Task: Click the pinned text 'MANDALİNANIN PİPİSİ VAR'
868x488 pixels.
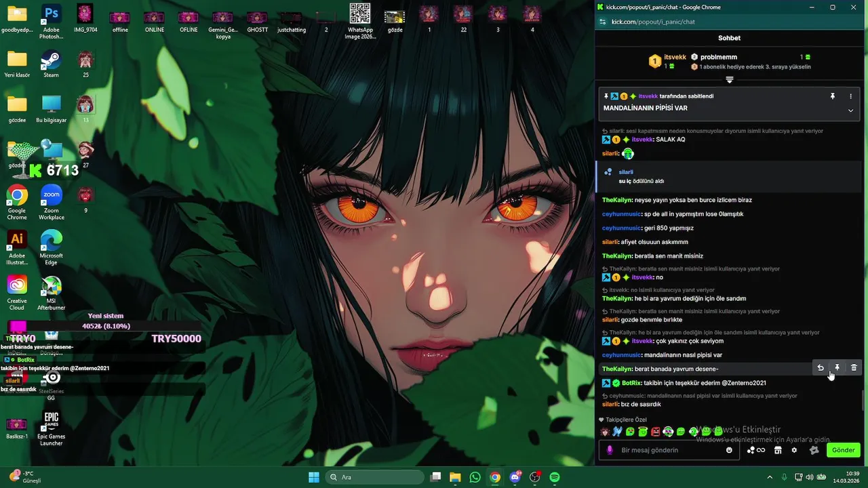Action: coord(646,108)
